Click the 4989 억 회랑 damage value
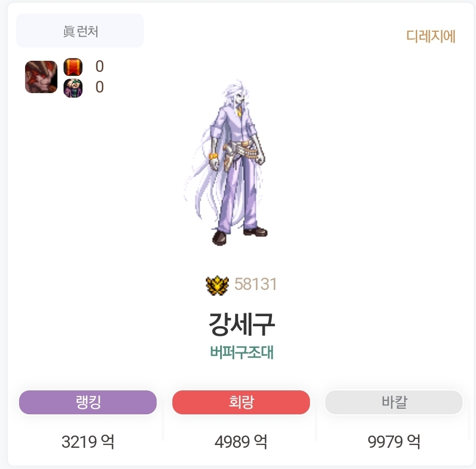The image size is (476, 469). click(x=241, y=442)
